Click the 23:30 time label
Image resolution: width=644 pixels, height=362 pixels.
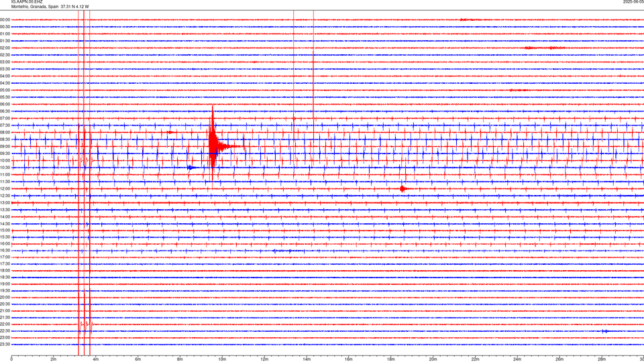point(5,345)
